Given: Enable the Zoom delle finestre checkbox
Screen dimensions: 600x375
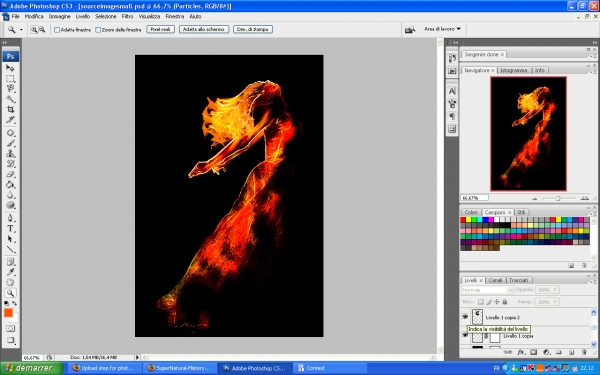Looking at the screenshot, I should click(98, 30).
